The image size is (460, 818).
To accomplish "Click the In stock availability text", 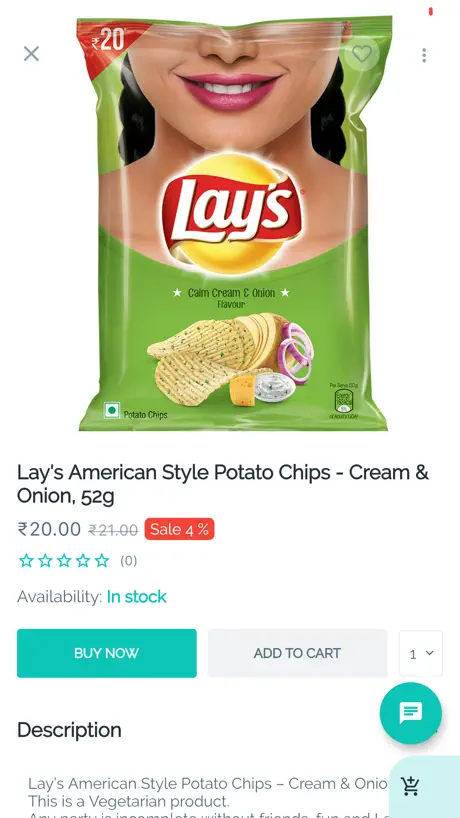I will [137, 597].
